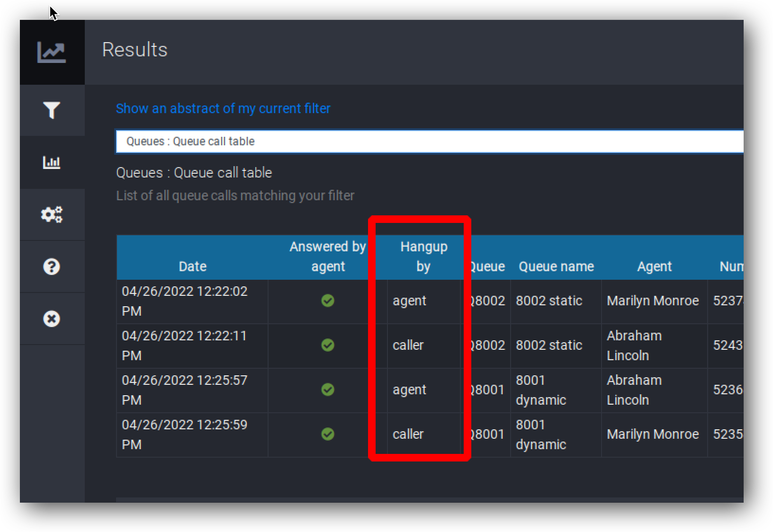Open the settings gears icon
This screenshot has height=532, width=773.
coord(52,214)
